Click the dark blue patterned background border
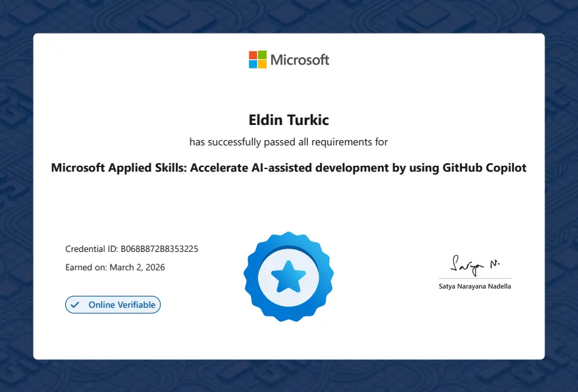This screenshot has width=578, height=392. pyautogui.click(x=16, y=197)
